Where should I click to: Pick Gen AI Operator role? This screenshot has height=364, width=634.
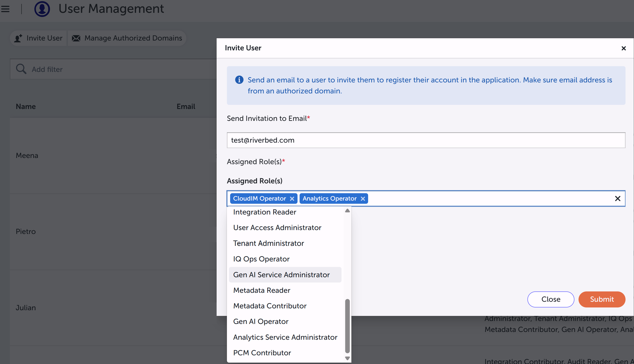[285, 321]
